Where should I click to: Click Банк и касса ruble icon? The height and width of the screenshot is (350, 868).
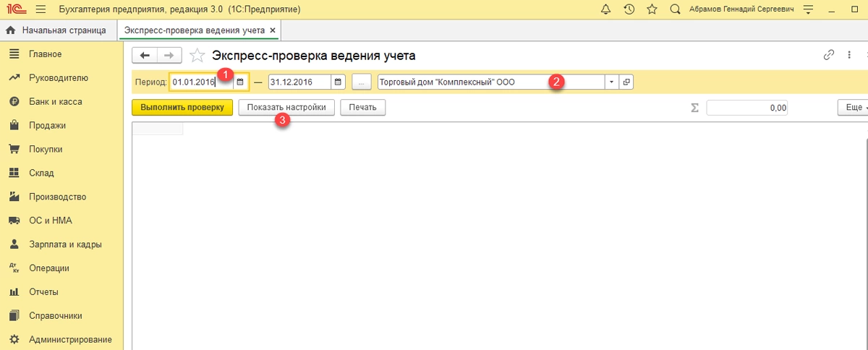pos(14,102)
